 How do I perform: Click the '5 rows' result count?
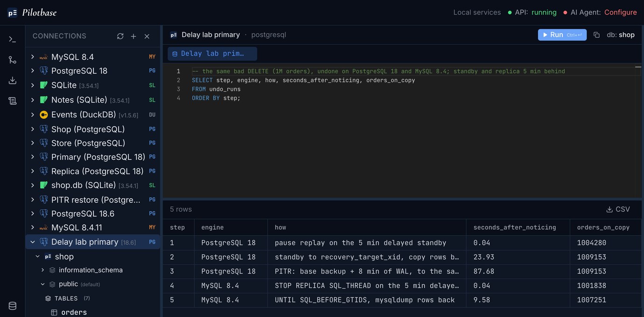click(x=181, y=209)
